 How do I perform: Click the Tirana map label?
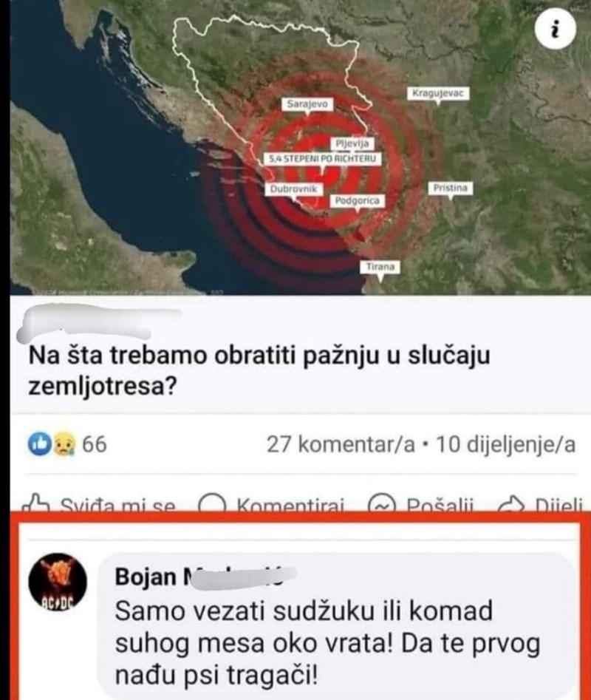380,267
